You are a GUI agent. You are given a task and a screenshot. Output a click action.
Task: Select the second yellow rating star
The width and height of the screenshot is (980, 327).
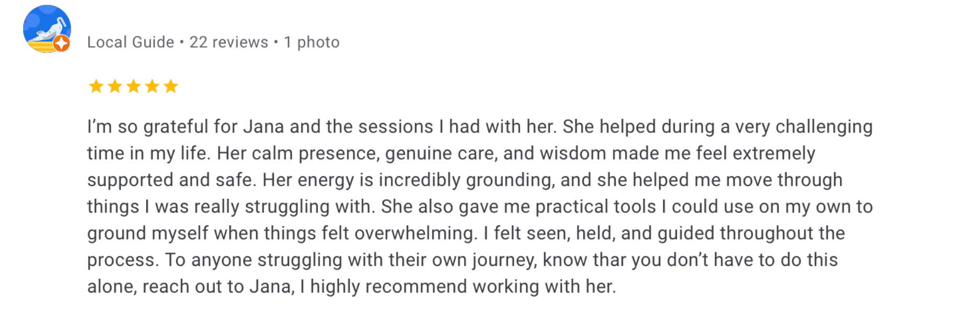(x=115, y=86)
